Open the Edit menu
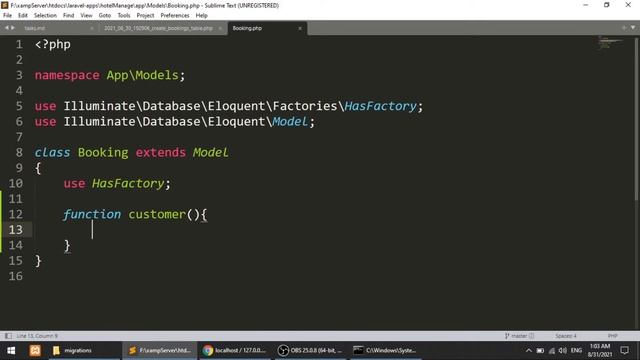This screenshot has height=360, width=640. pos(23,16)
